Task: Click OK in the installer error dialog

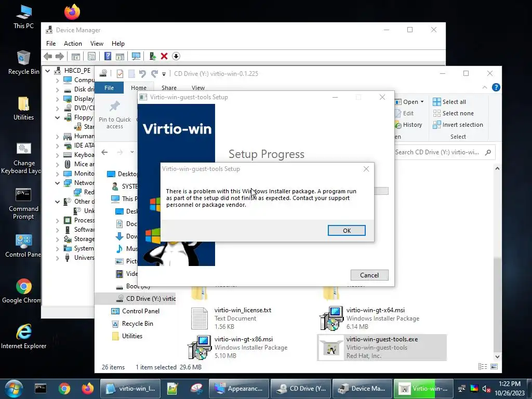Action: [x=347, y=230]
